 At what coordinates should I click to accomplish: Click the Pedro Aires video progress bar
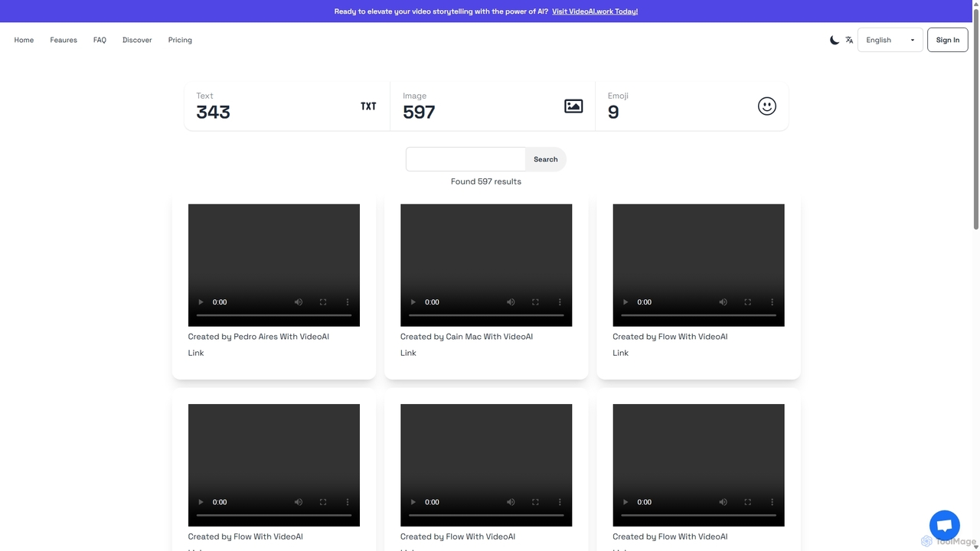coord(274,315)
